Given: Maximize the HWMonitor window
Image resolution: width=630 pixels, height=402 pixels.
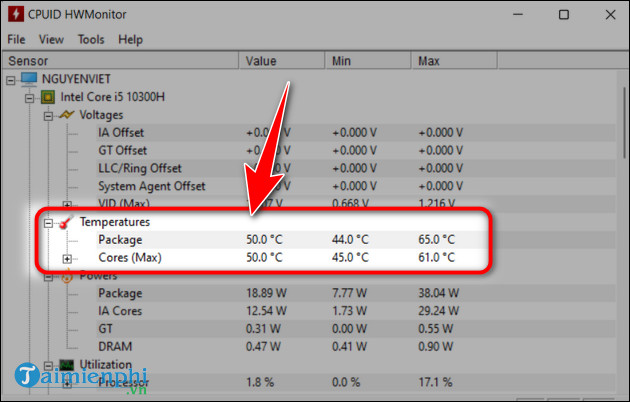Looking at the screenshot, I should 564,14.
